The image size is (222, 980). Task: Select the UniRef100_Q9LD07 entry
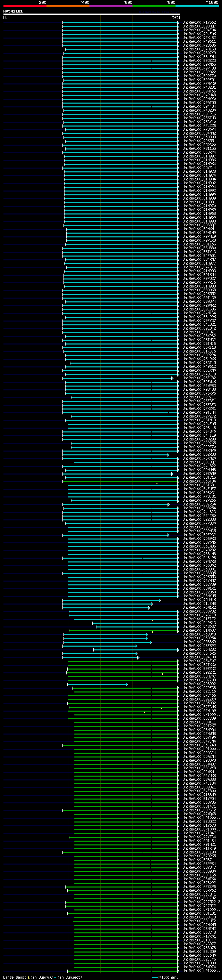(199, 462)
